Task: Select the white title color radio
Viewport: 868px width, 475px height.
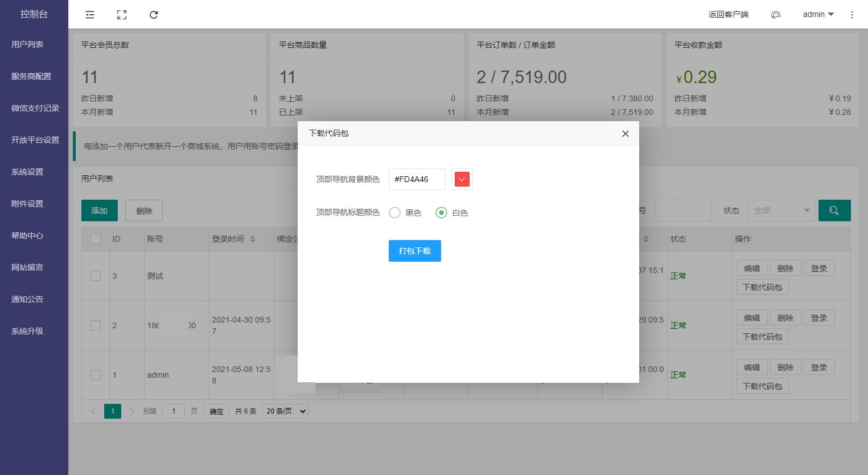Action: [x=441, y=213]
